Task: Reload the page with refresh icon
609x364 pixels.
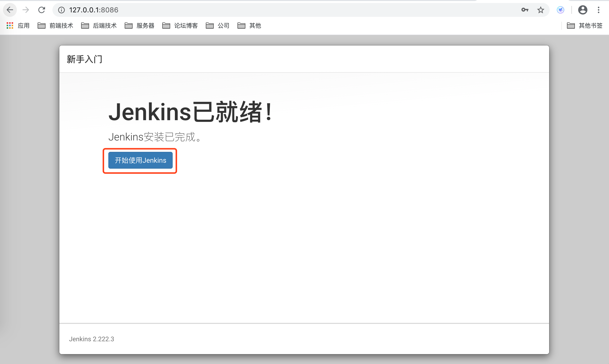Action: point(42,10)
